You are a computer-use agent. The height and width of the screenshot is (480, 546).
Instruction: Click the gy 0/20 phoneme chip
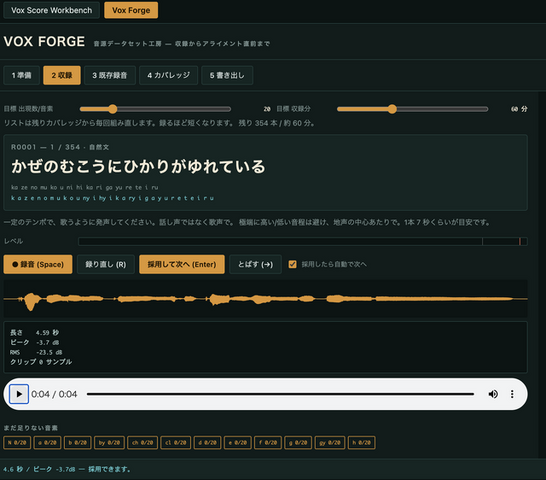[x=330, y=443]
